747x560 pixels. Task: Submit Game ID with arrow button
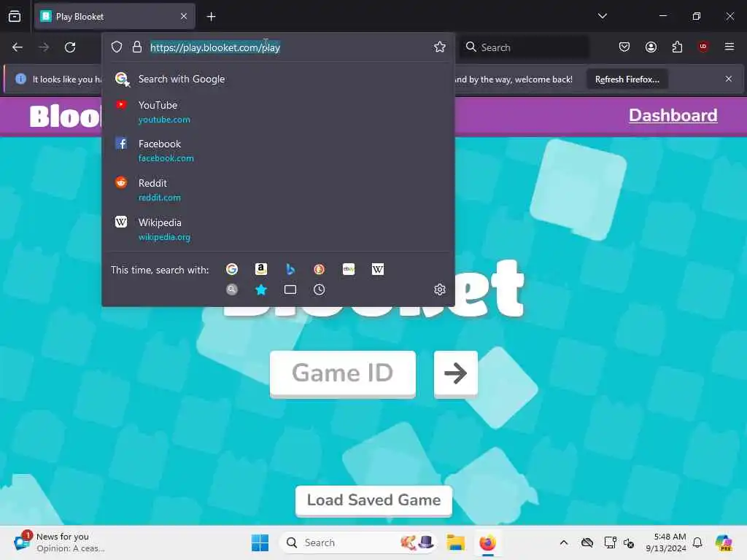pyautogui.click(x=455, y=373)
